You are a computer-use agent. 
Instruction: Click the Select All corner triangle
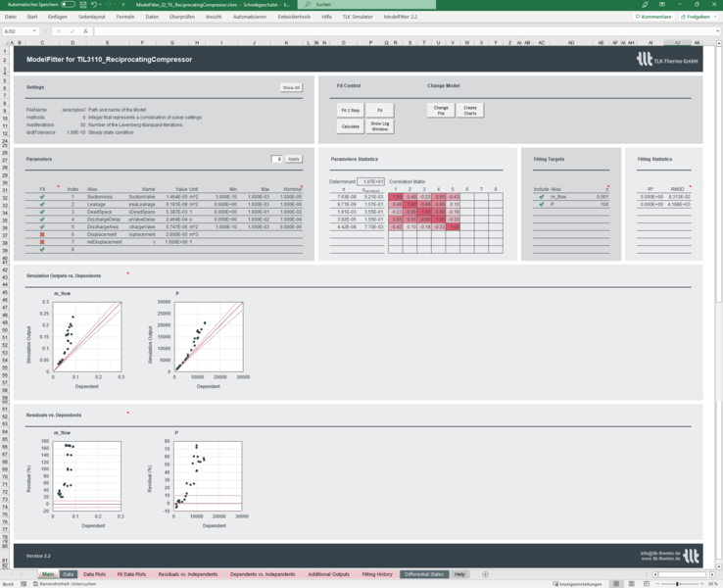[7, 42]
